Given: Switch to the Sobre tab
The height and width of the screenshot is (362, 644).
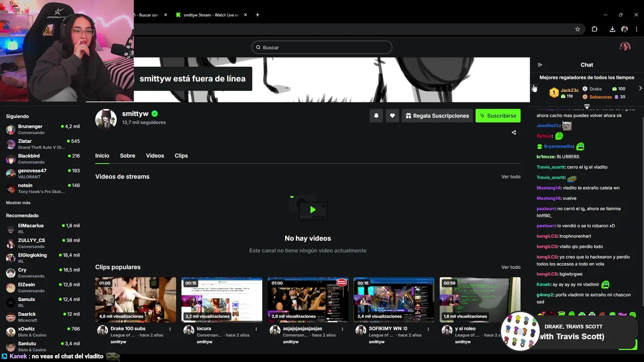Looking at the screenshot, I should [x=127, y=156].
